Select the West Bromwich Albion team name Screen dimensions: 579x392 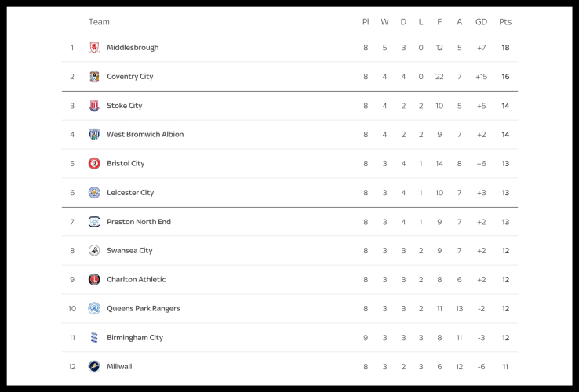[145, 135]
